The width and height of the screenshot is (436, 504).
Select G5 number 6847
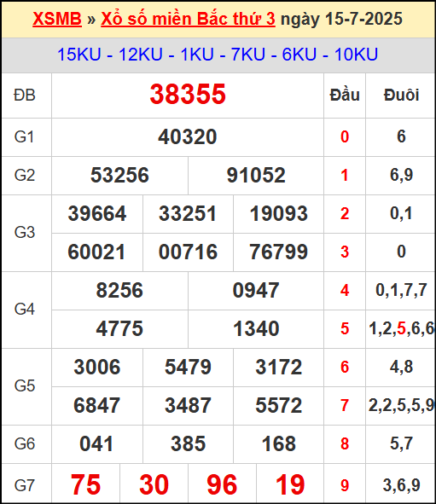tap(96, 405)
